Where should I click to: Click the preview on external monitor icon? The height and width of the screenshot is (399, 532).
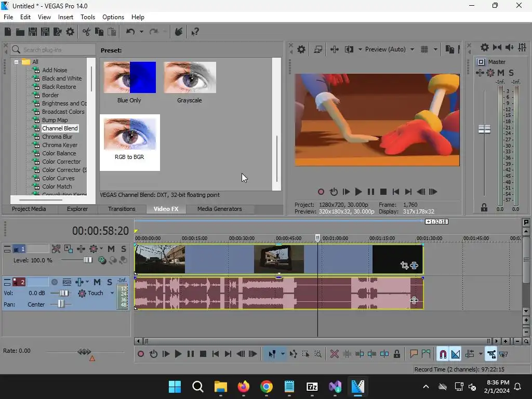[318, 49]
